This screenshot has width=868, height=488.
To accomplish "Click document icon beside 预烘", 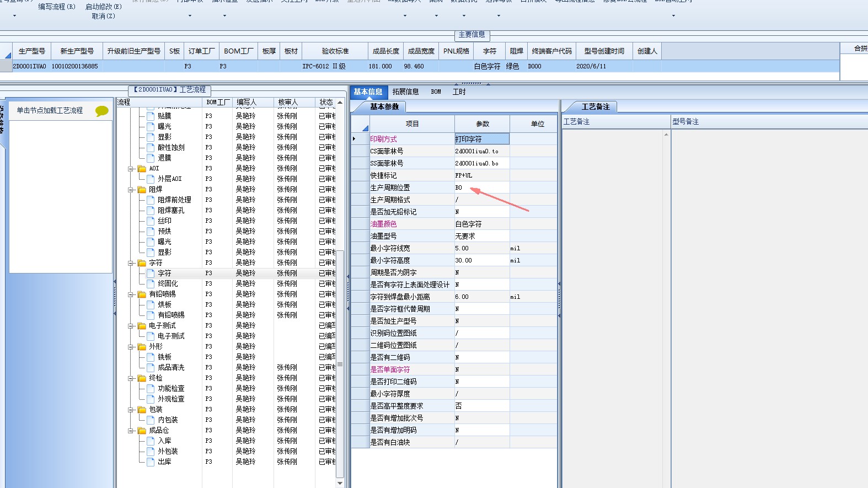I will tap(151, 231).
